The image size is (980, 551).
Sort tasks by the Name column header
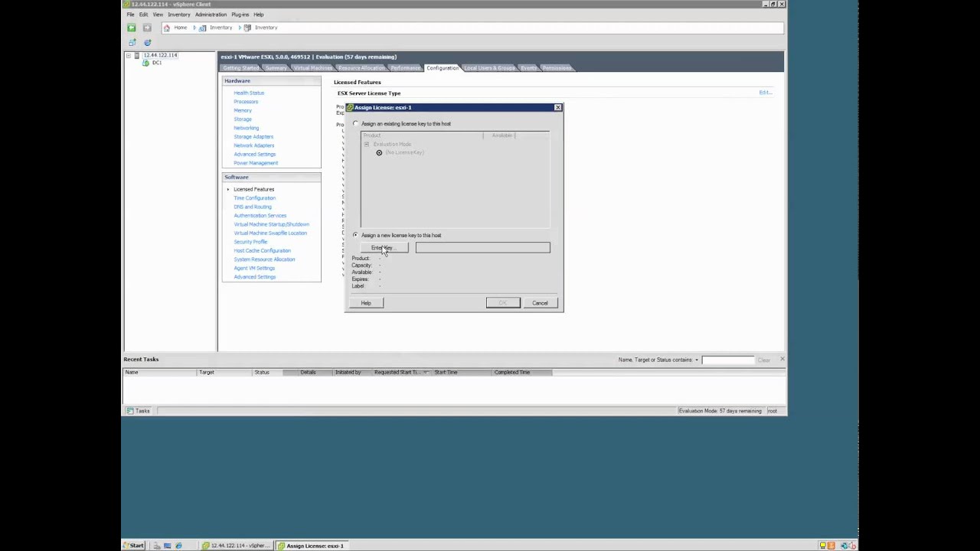[x=160, y=373]
